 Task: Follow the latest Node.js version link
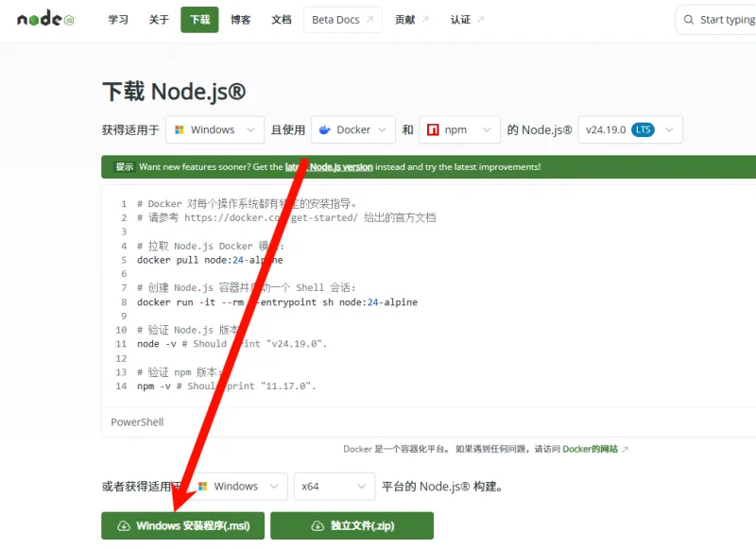pos(329,166)
